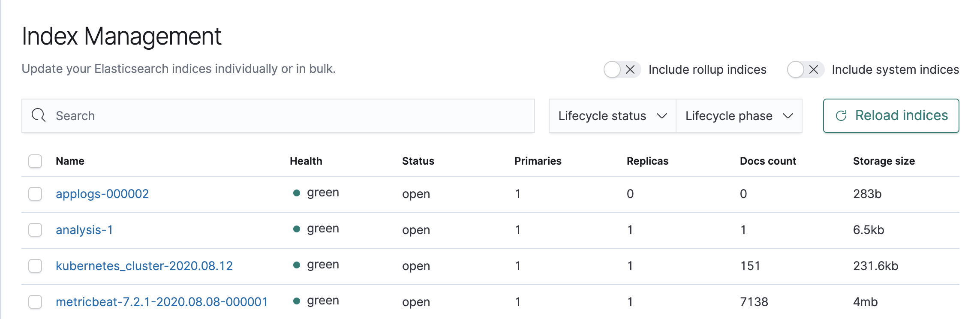Focus the Search indices input field
The height and width of the screenshot is (319, 980).
tap(278, 116)
